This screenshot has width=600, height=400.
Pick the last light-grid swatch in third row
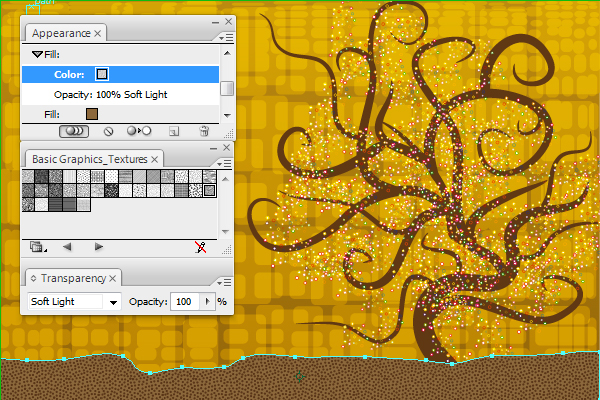pos(83,204)
